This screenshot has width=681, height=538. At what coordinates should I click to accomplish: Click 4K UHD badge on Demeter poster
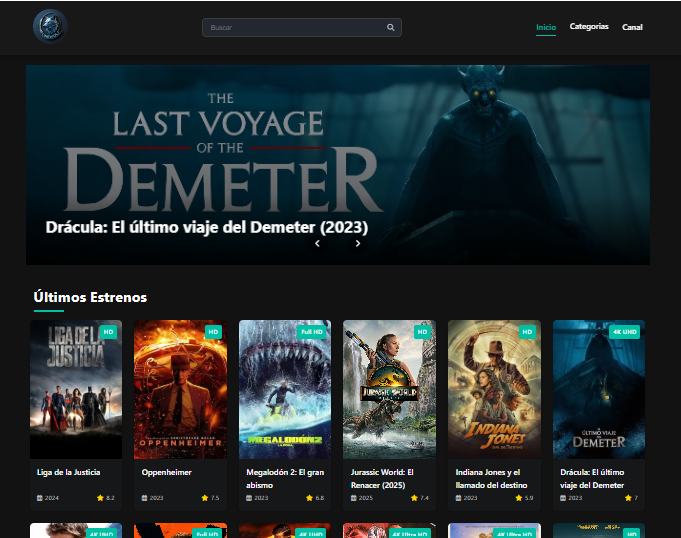tap(625, 332)
